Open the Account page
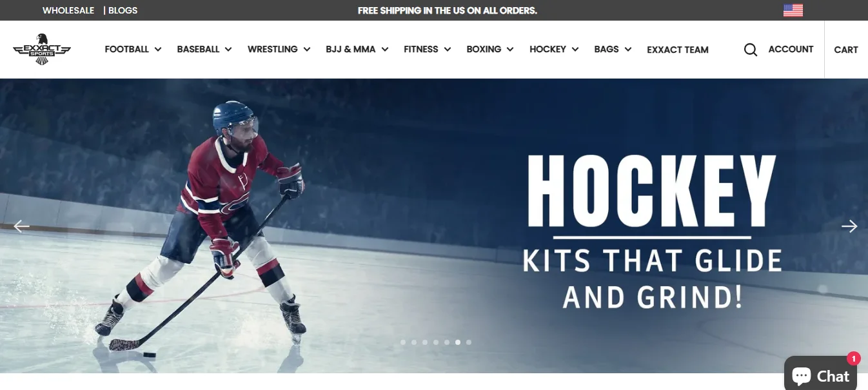The width and height of the screenshot is (868, 390). tap(791, 49)
